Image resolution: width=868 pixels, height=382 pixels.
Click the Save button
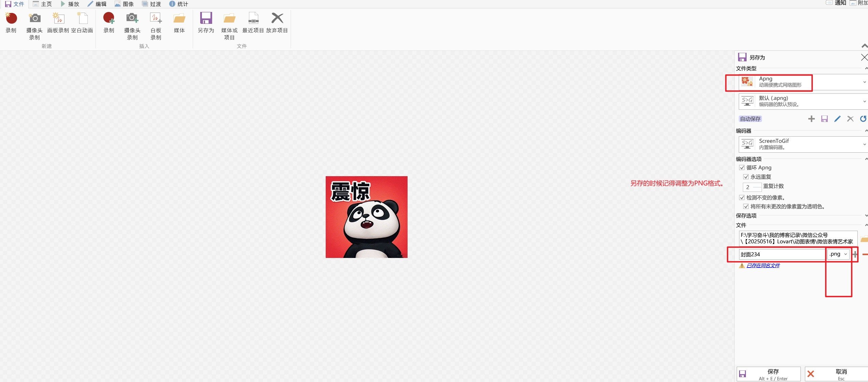click(x=769, y=374)
